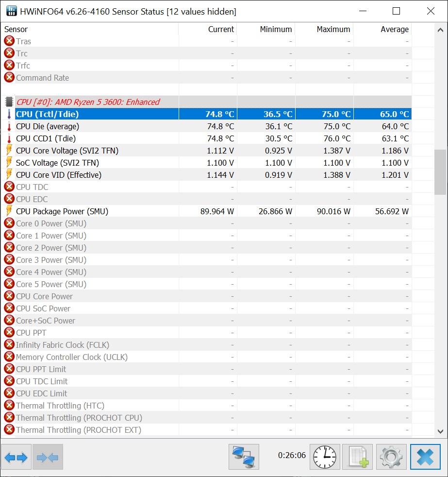Click the scroll down arrow of sensor list
Viewport: 448px width, 477px height.
click(x=440, y=431)
